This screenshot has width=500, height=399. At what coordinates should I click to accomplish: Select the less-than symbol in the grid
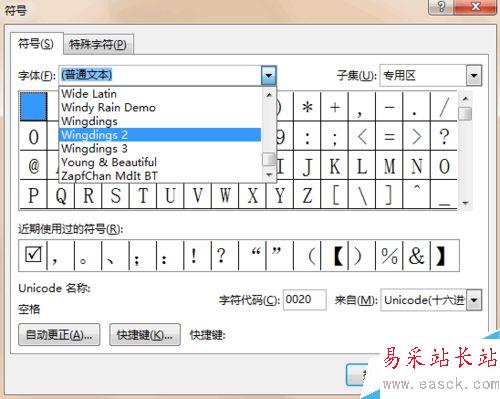click(362, 136)
